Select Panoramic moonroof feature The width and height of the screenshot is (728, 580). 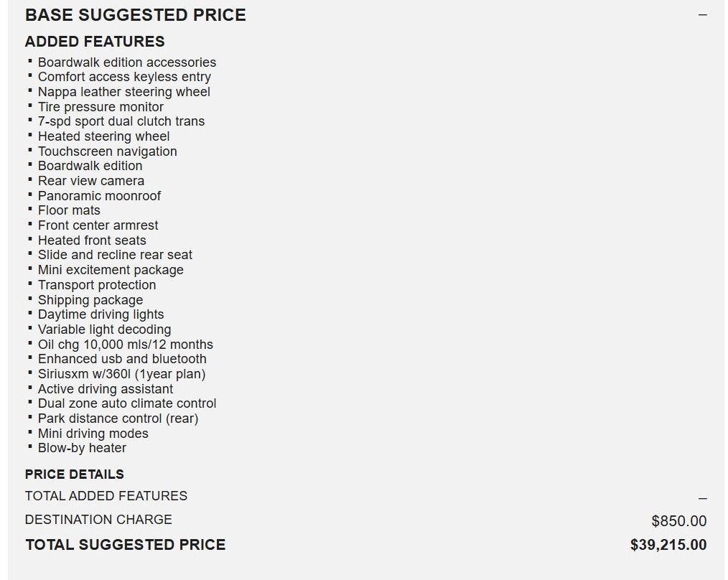coord(99,196)
